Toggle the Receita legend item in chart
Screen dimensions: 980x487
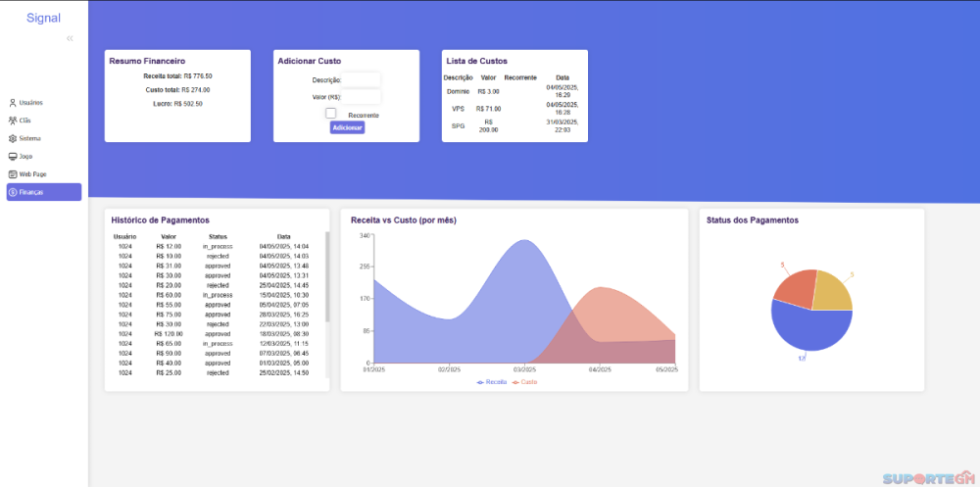[x=492, y=381]
